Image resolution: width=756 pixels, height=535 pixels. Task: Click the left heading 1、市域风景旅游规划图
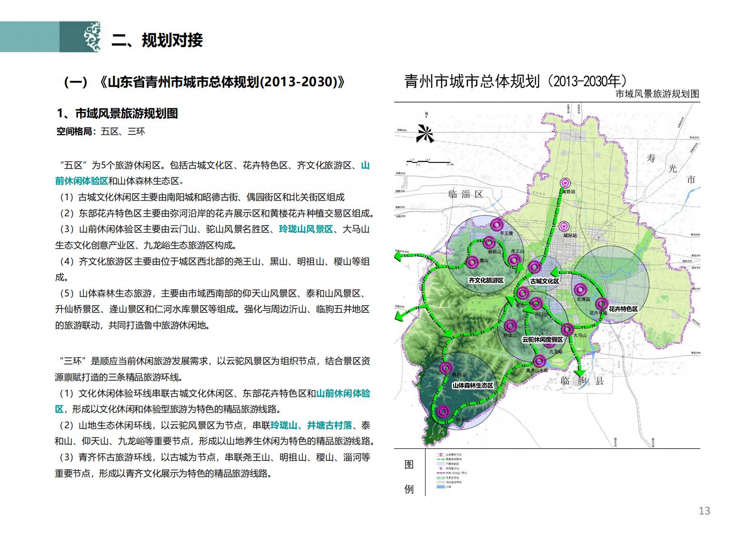click(x=118, y=113)
